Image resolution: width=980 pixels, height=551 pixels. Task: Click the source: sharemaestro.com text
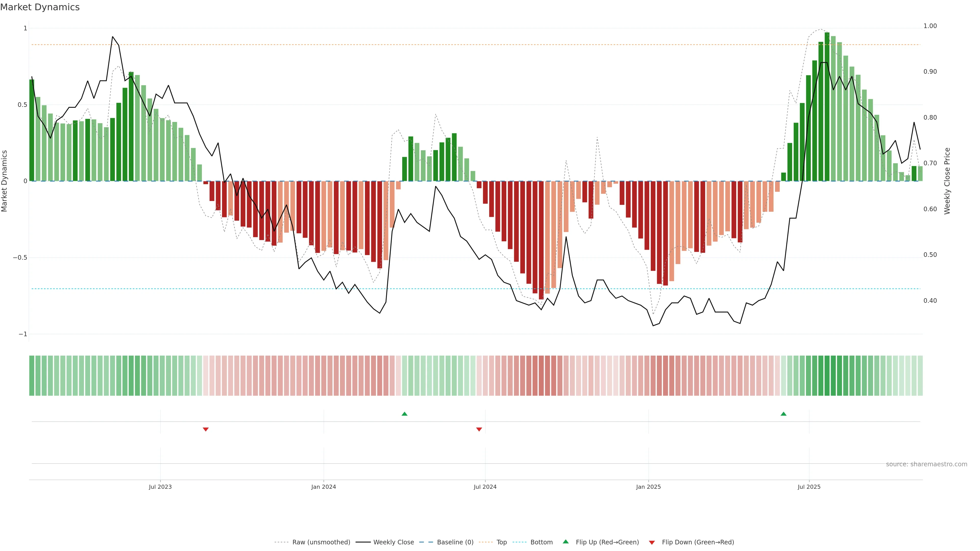[926, 464]
